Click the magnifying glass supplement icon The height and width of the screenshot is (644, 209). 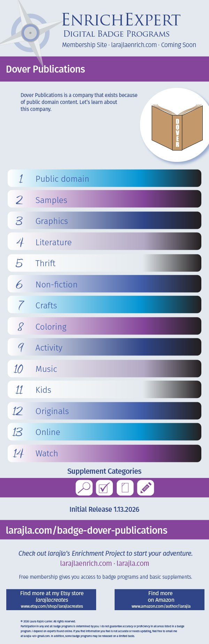(84, 488)
